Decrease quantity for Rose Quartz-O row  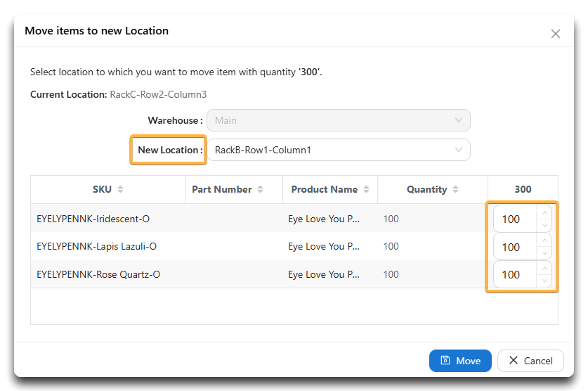coord(544,281)
